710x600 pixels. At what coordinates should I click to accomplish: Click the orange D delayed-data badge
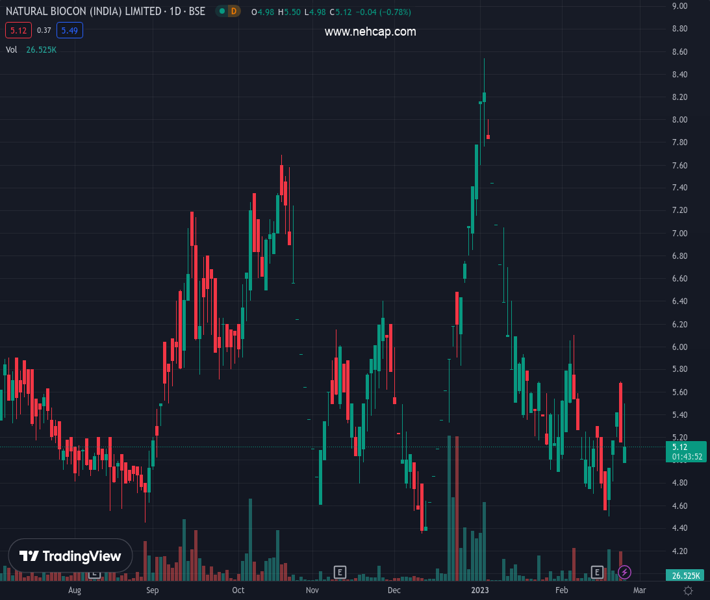click(x=234, y=11)
